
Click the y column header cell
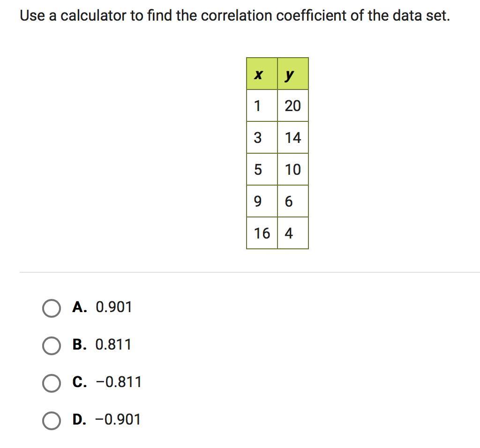pyautogui.click(x=293, y=74)
